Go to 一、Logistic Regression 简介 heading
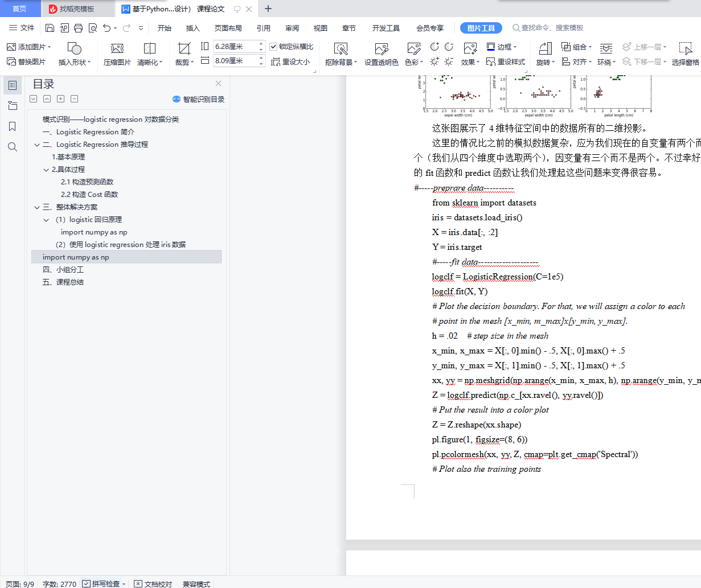Screen dimensions: 701x588 88,132
